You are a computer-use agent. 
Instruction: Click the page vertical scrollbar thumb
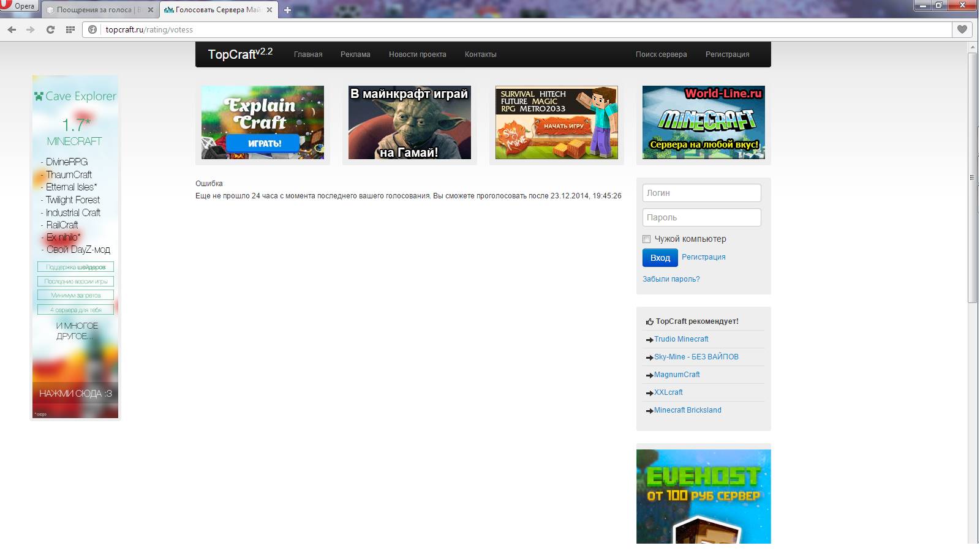tap(973, 178)
